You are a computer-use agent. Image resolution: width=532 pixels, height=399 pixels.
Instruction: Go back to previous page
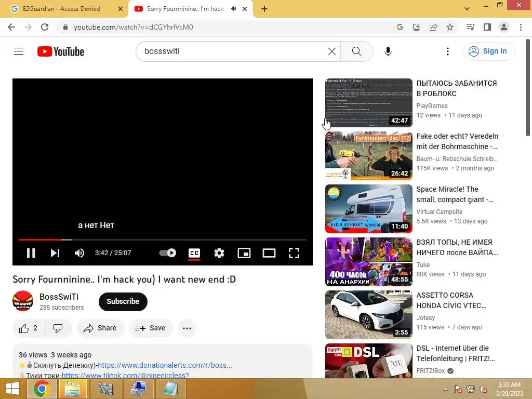(x=11, y=27)
